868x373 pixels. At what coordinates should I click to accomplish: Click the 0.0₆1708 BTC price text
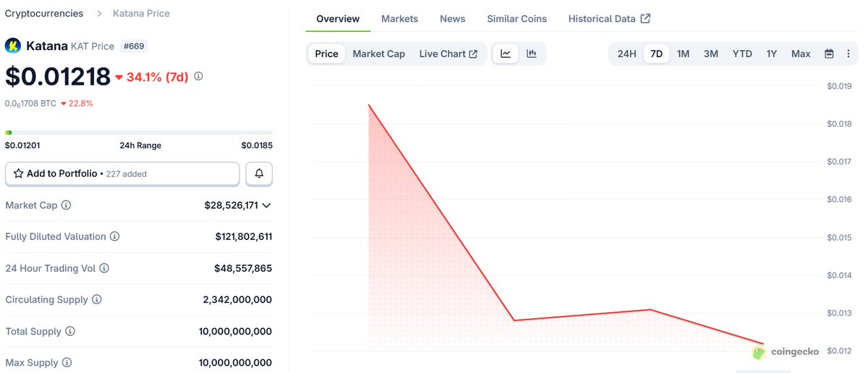coord(30,104)
